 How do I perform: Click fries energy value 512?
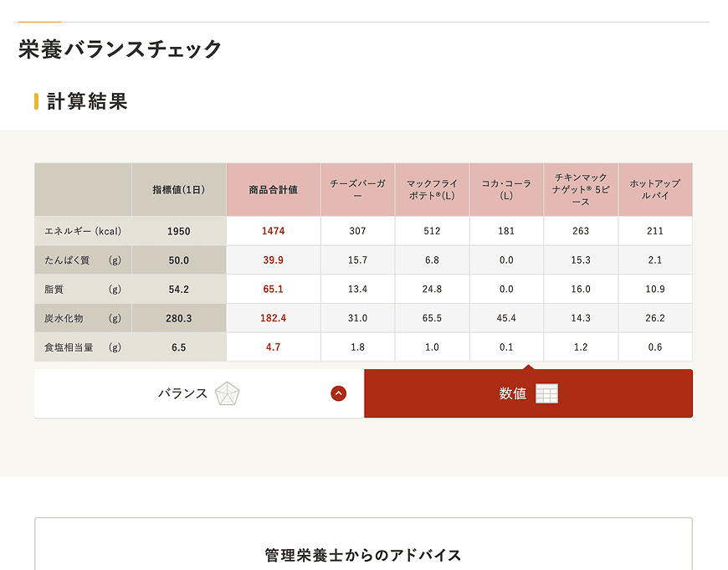click(x=432, y=231)
